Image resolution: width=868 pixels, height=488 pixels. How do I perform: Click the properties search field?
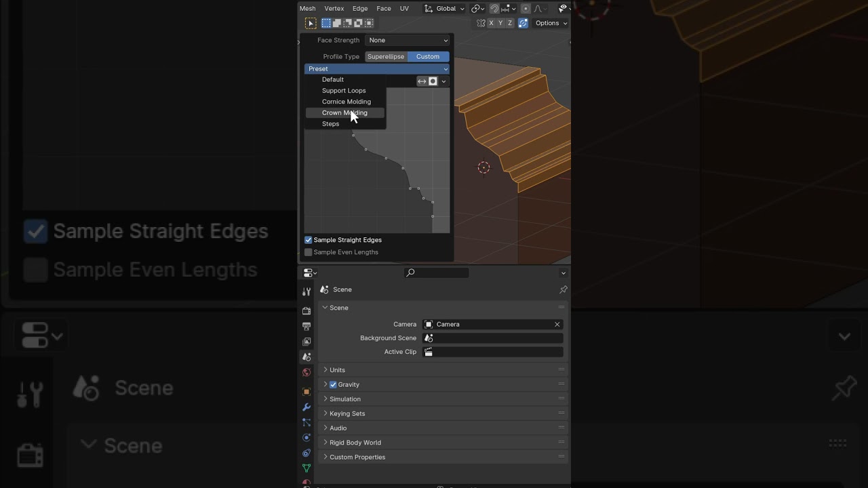click(437, 272)
